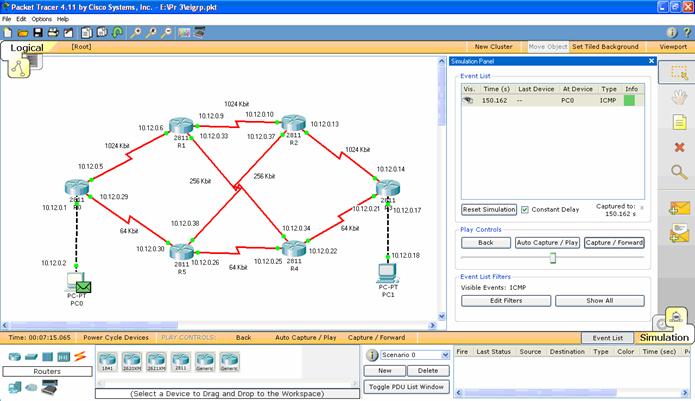
Task: Click the Add Simple PDU envelope icon
Action: (x=679, y=209)
